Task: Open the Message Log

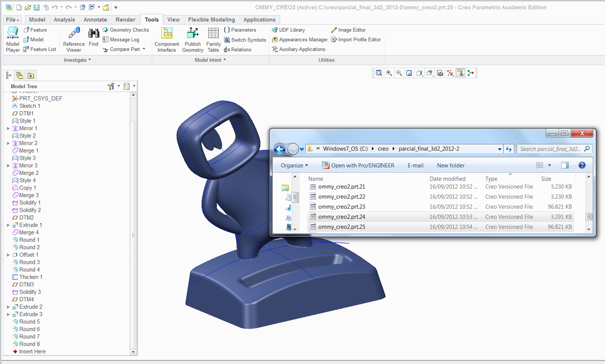Action: 121,40
